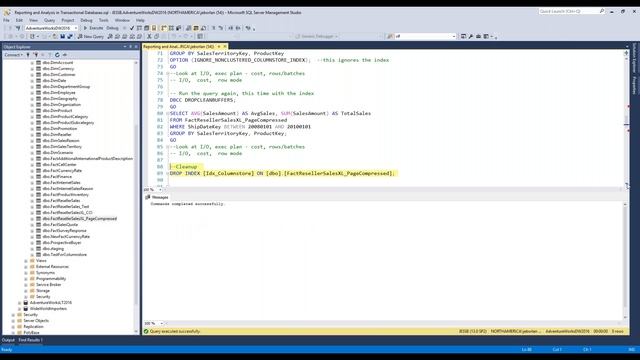
Task: Select dbo.FactInternetSales table
Action: [62, 183]
